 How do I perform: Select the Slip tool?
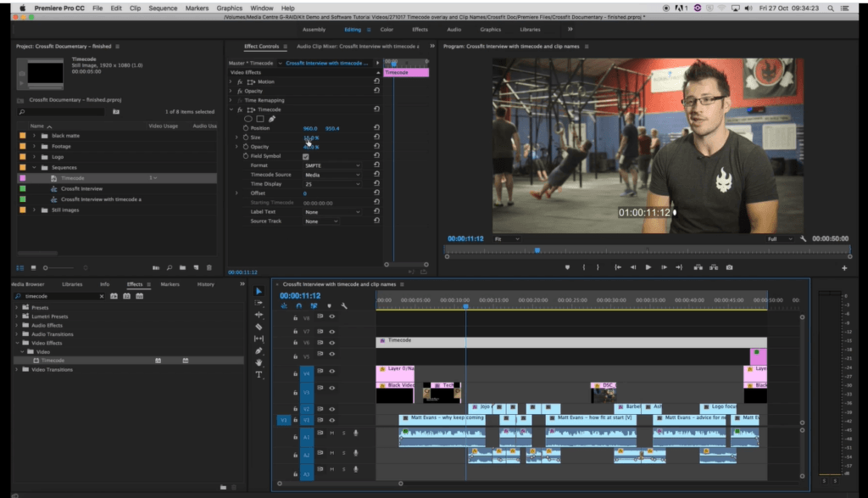[259, 339]
